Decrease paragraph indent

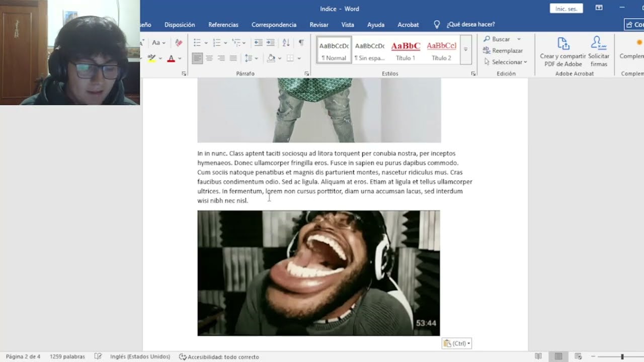[258, 43]
